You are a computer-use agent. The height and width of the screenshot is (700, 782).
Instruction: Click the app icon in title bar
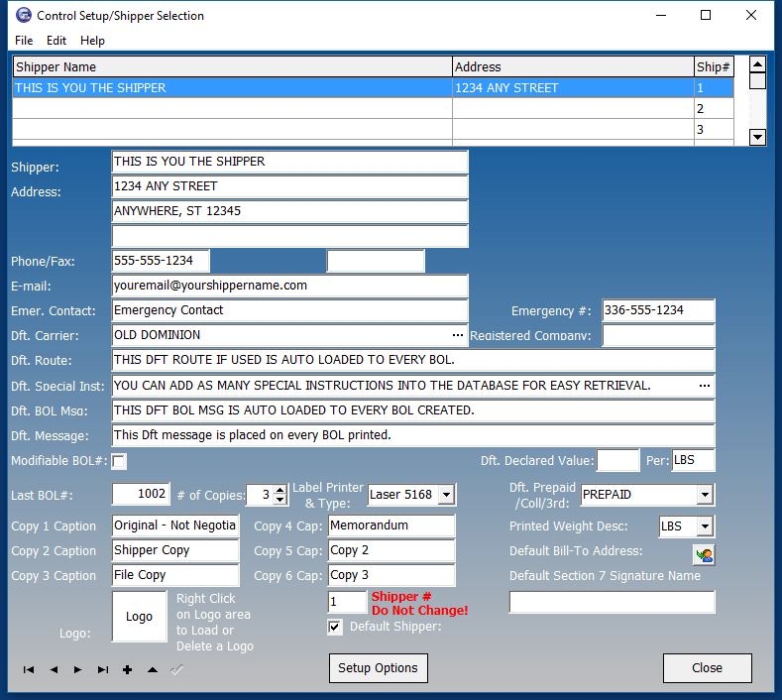[24, 16]
